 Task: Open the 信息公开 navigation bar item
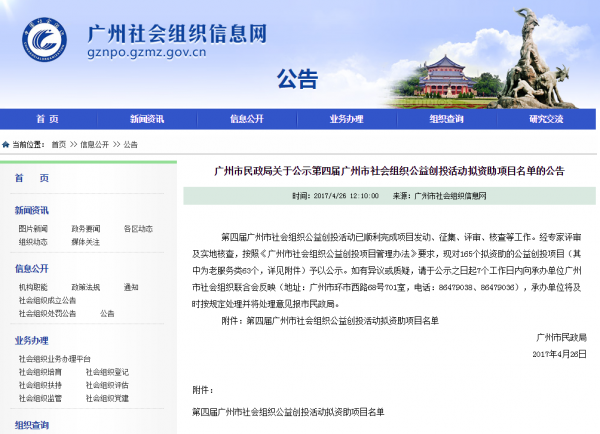click(247, 119)
